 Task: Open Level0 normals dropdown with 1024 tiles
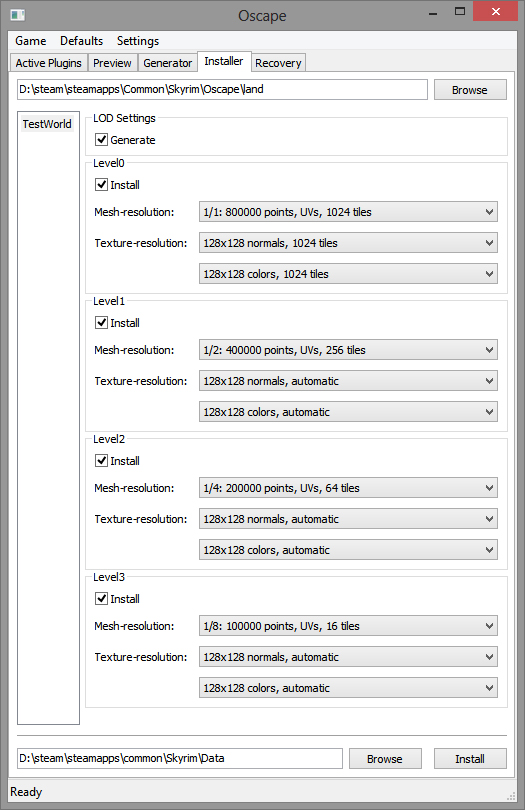click(x=348, y=243)
